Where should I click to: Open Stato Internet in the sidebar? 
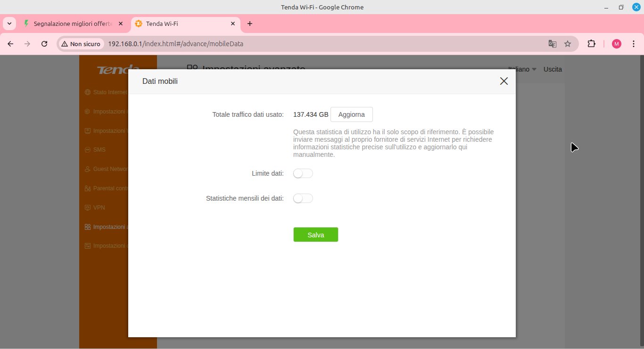point(106,92)
